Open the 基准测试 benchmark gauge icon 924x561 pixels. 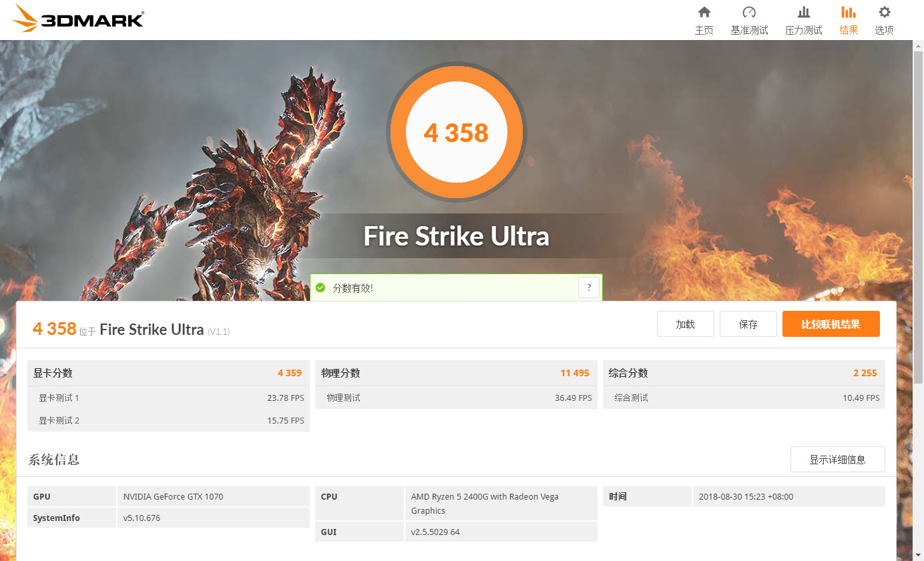click(x=749, y=12)
